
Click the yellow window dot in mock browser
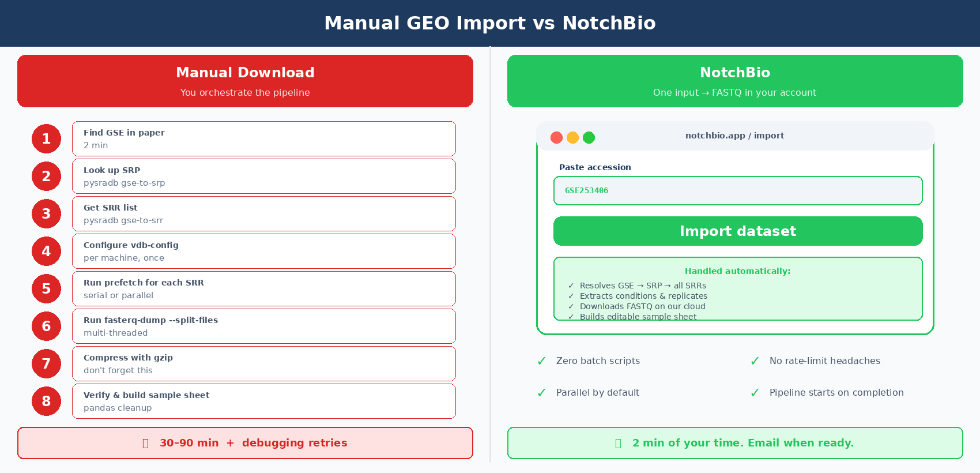(572, 137)
